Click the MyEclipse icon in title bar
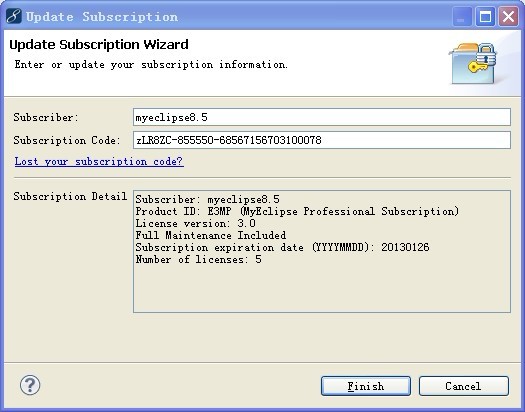Screen dimensions: 525x412 tap(14, 16)
